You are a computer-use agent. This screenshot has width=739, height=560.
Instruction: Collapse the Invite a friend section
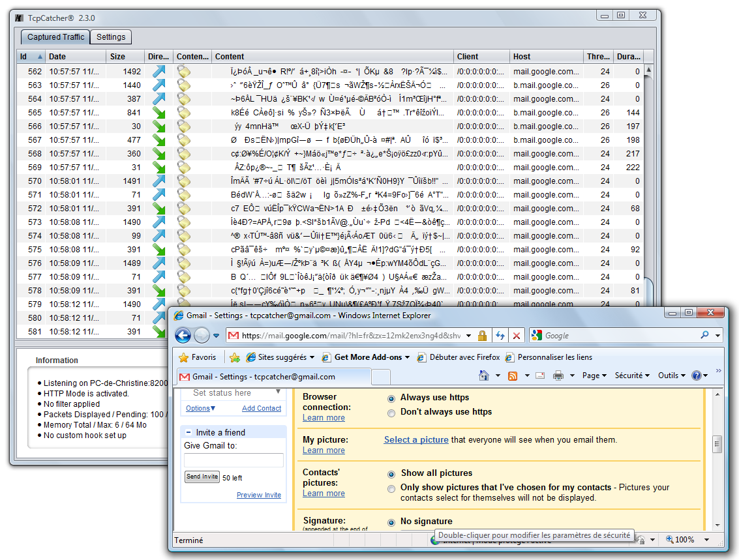[188, 432]
